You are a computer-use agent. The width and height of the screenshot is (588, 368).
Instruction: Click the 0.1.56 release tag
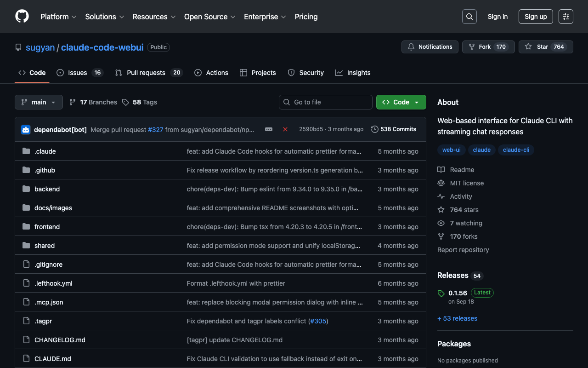(458, 293)
